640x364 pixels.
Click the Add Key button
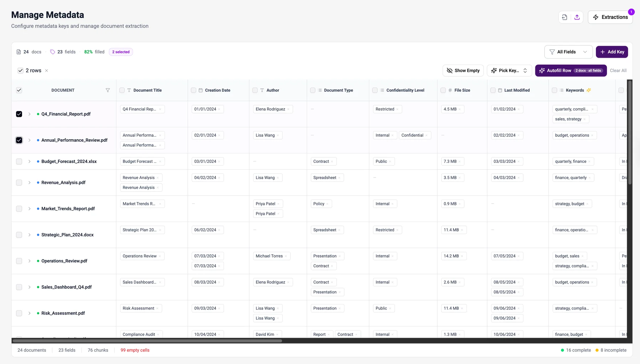(612, 52)
